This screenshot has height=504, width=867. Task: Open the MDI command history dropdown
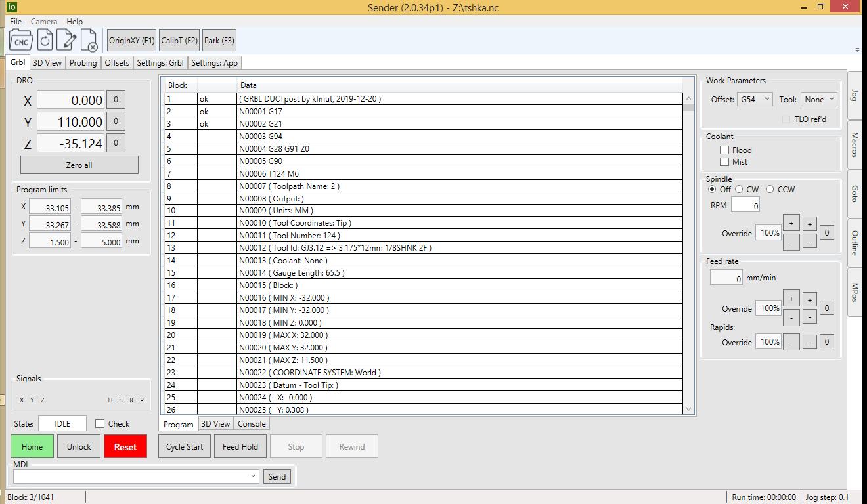(x=254, y=476)
